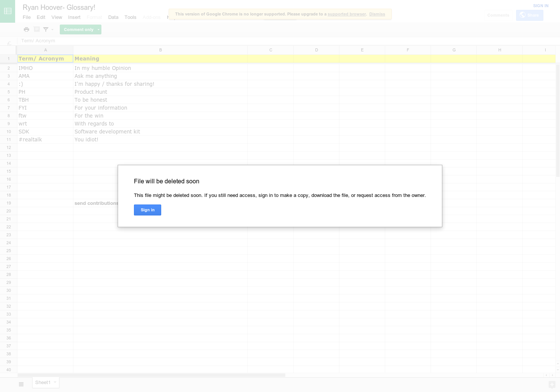Select the Meaning header cell
The image size is (560, 392).
point(160,59)
